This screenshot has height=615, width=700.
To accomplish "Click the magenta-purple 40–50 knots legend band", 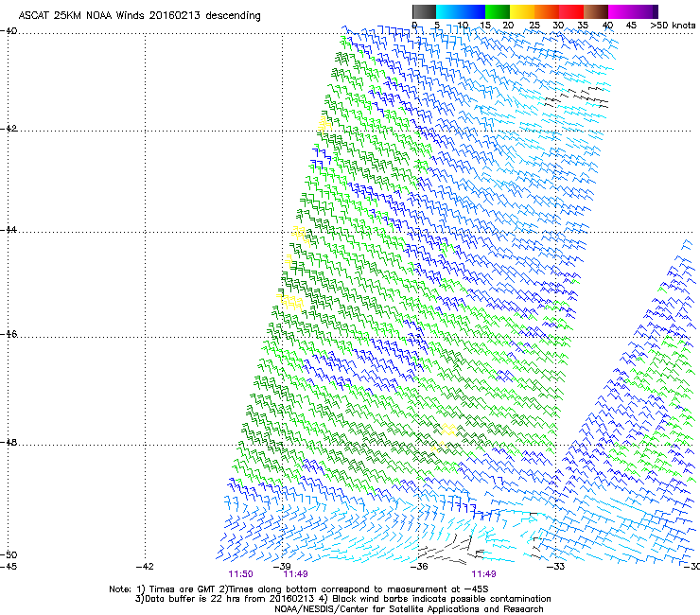I will tap(633, 11).
